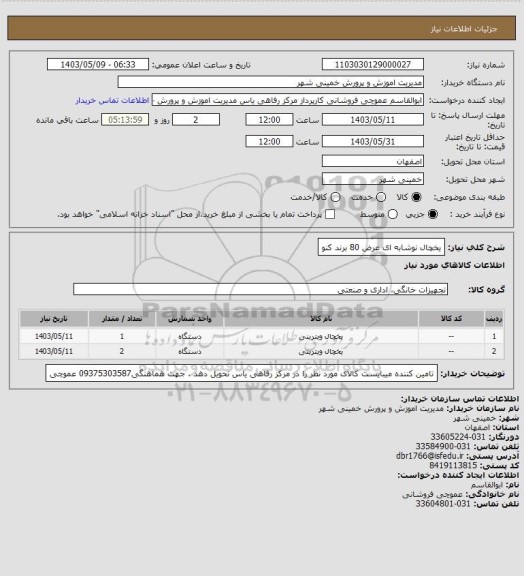This screenshot has height=576, width=524.
Task: Select the کالا radio button
Action: pyautogui.click(x=416, y=197)
